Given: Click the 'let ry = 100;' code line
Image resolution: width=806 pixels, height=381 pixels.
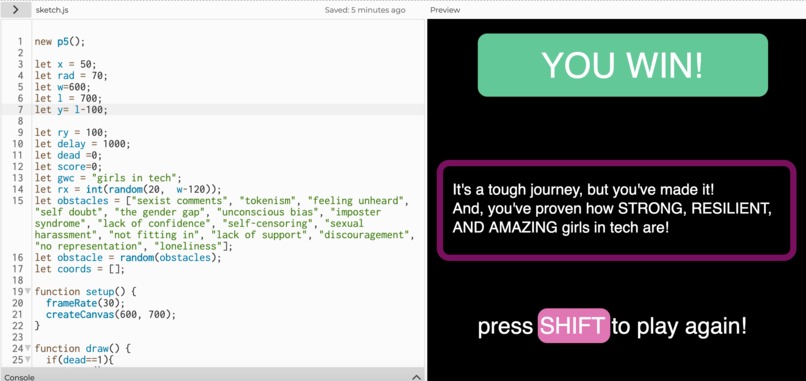Looking at the screenshot, I should click(71, 132).
